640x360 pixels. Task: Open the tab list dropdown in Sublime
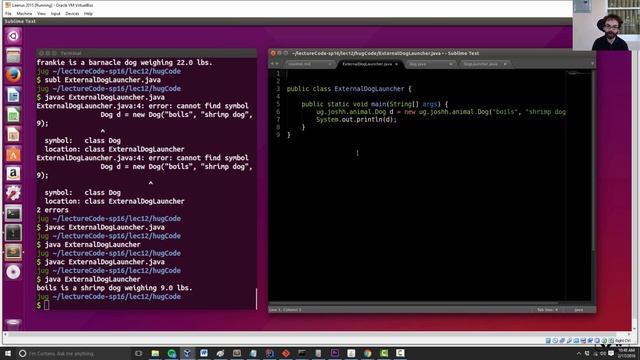[x=592, y=64]
